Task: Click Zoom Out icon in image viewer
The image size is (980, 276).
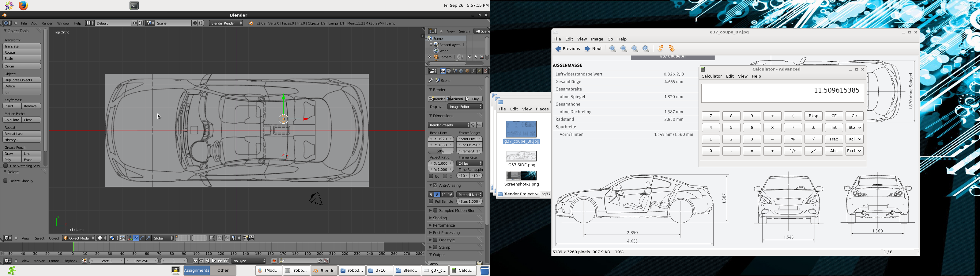Action: pyautogui.click(x=624, y=49)
